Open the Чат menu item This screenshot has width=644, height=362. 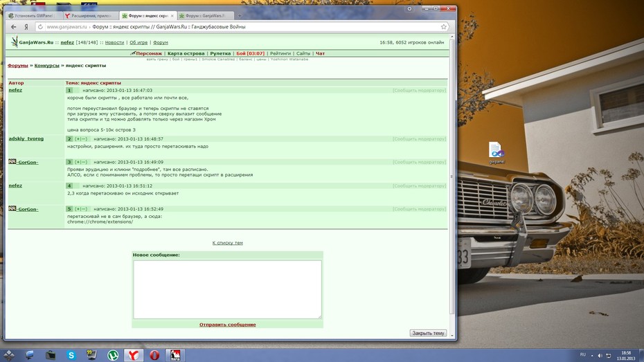320,53
